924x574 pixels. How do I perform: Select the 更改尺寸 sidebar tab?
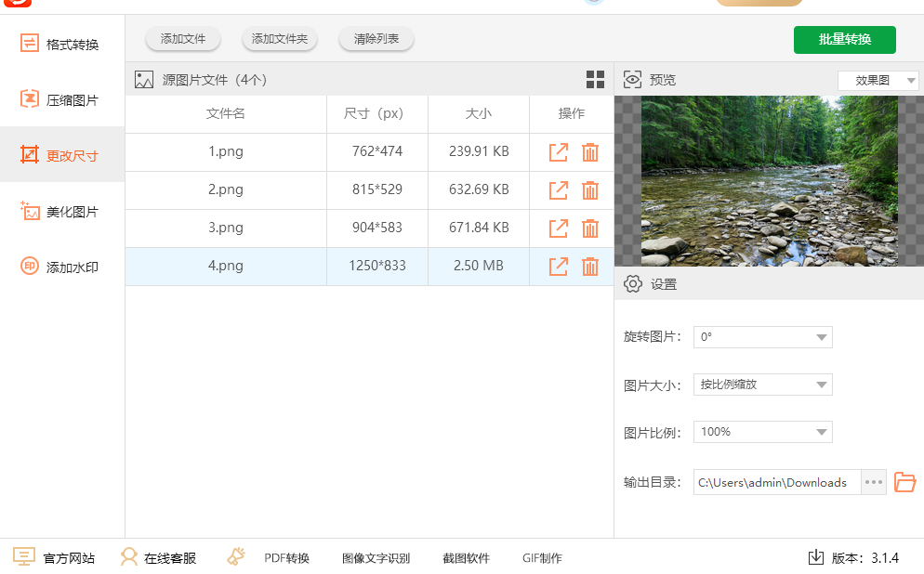point(62,155)
